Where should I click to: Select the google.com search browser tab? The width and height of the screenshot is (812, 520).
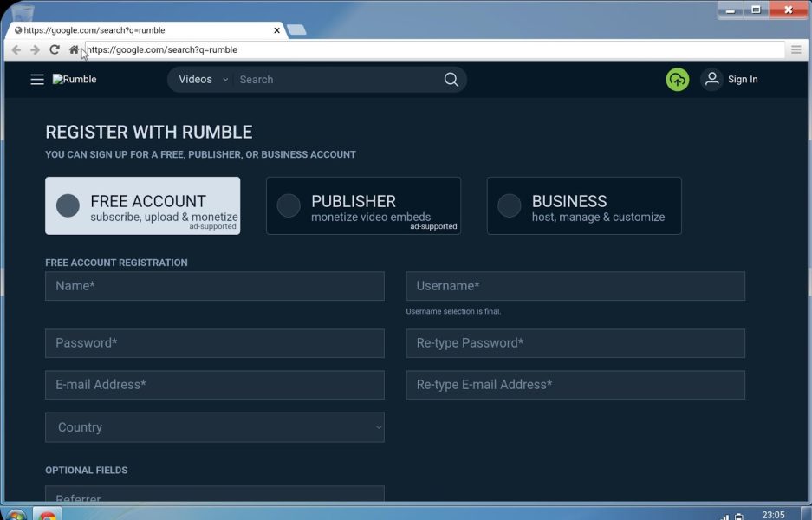145,30
